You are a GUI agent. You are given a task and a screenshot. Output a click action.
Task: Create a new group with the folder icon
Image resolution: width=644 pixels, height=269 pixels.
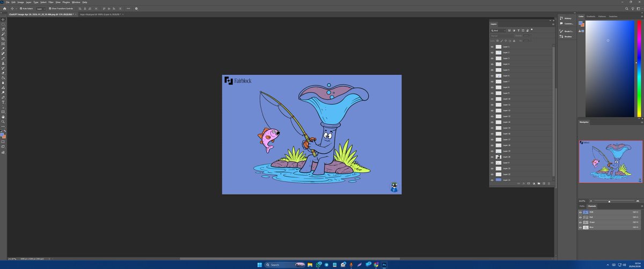tap(539, 183)
